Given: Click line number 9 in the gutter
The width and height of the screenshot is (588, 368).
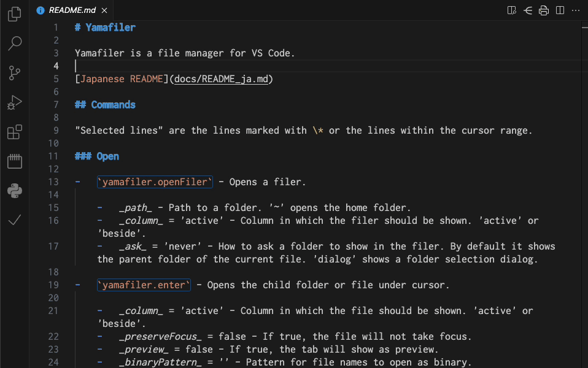Looking at the screenshot, I should coord(56,131).
